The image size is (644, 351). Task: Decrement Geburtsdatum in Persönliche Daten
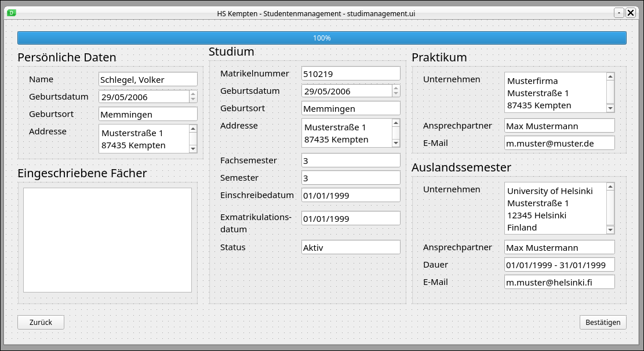[x=193, y=100]
